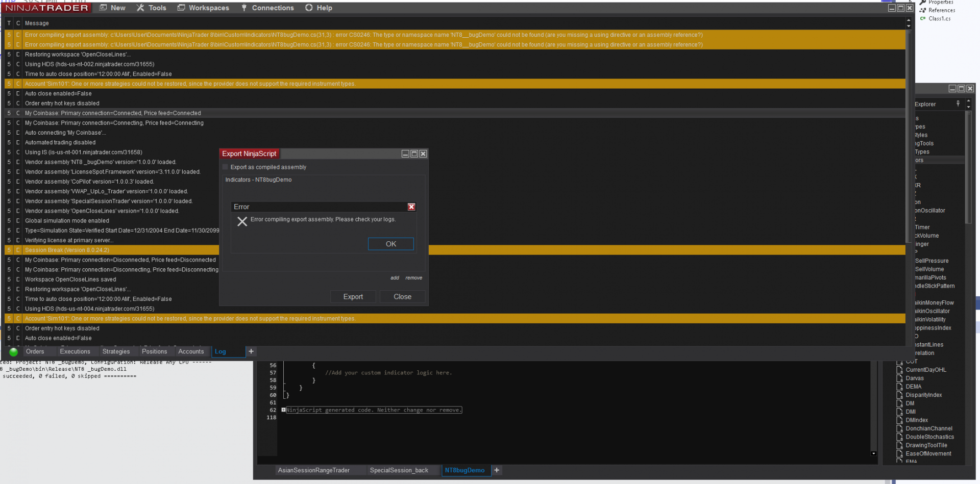Click the DonchianChannel file icon
Viewport: 980px width, 484px height.
pyautogui.click(x=900, y=429)
